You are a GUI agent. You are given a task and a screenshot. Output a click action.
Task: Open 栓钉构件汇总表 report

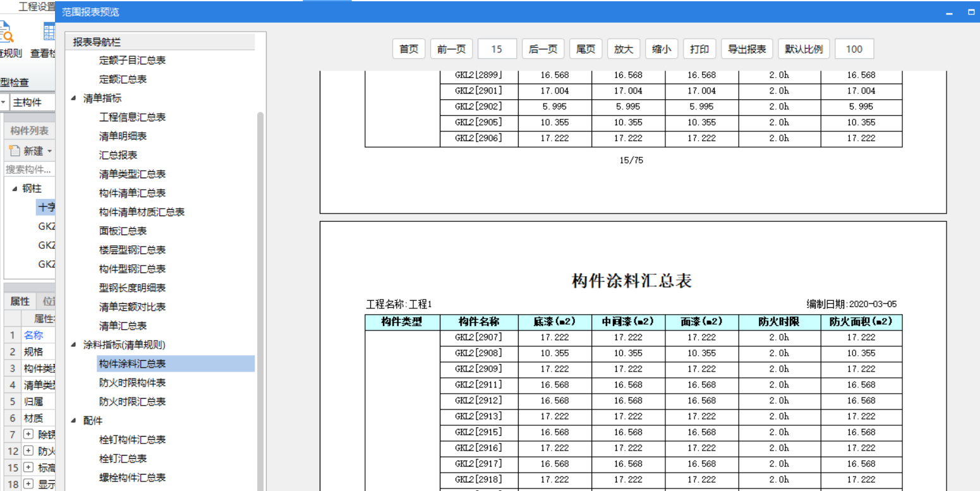[133, 440]
